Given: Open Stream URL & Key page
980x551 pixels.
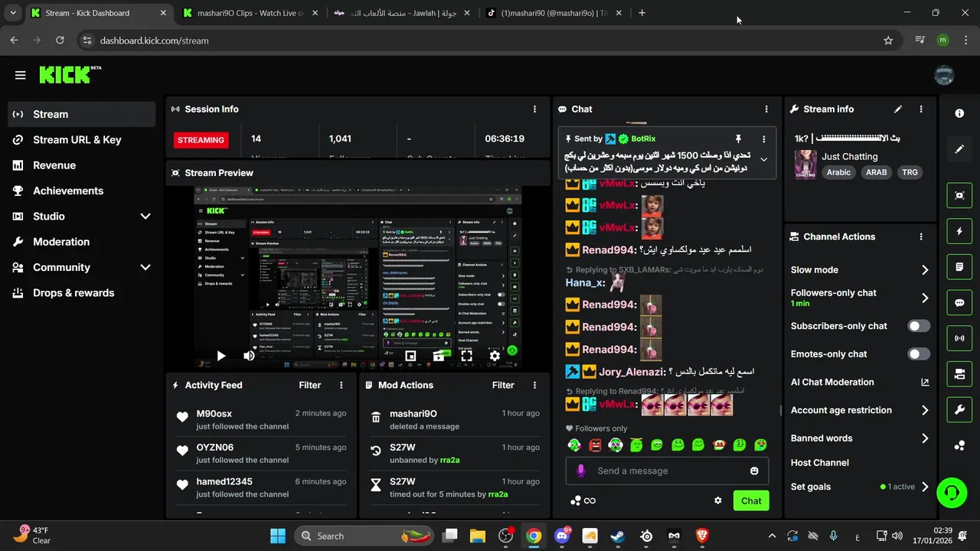Looking at the screenshot, I should pyautogui.click(x=82, y=140).
